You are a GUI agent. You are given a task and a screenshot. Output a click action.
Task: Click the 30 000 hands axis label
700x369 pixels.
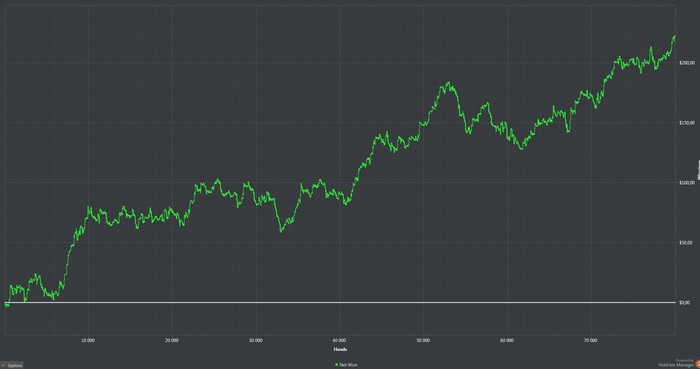[255, 340]
